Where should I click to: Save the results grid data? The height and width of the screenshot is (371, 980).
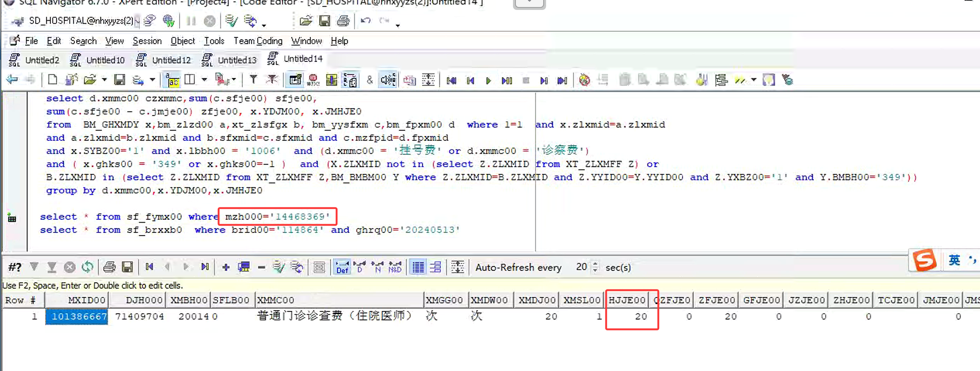(127, 267)
